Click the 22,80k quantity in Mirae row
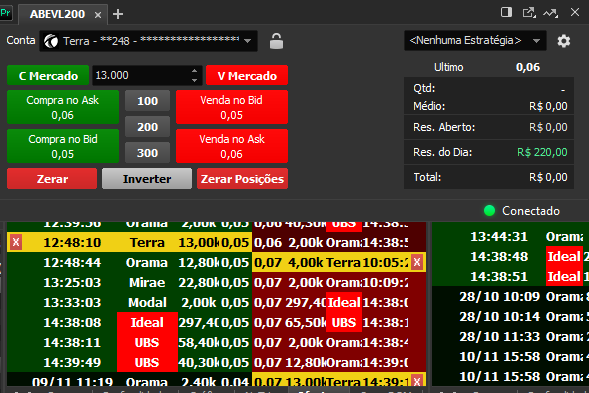 coord(199,282)
